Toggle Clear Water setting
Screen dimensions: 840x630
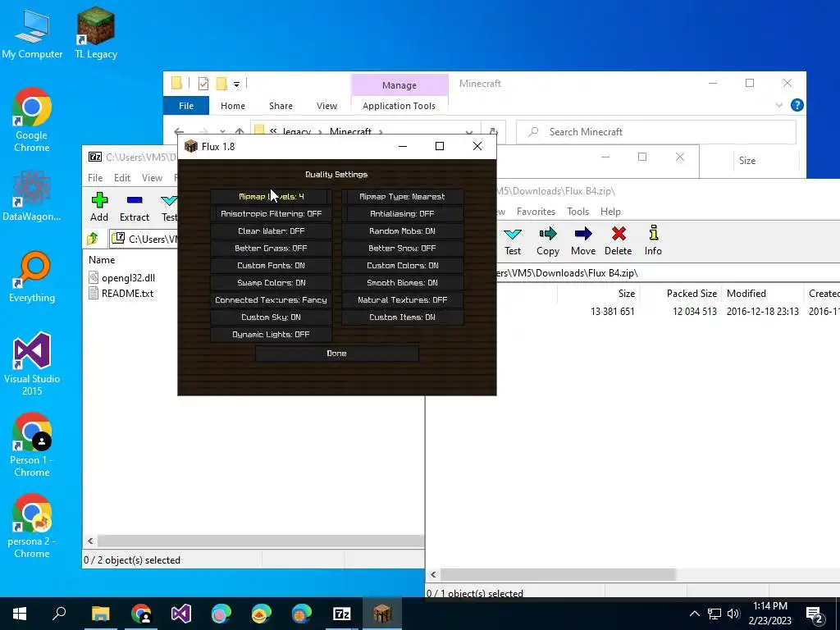coord(271,231)
